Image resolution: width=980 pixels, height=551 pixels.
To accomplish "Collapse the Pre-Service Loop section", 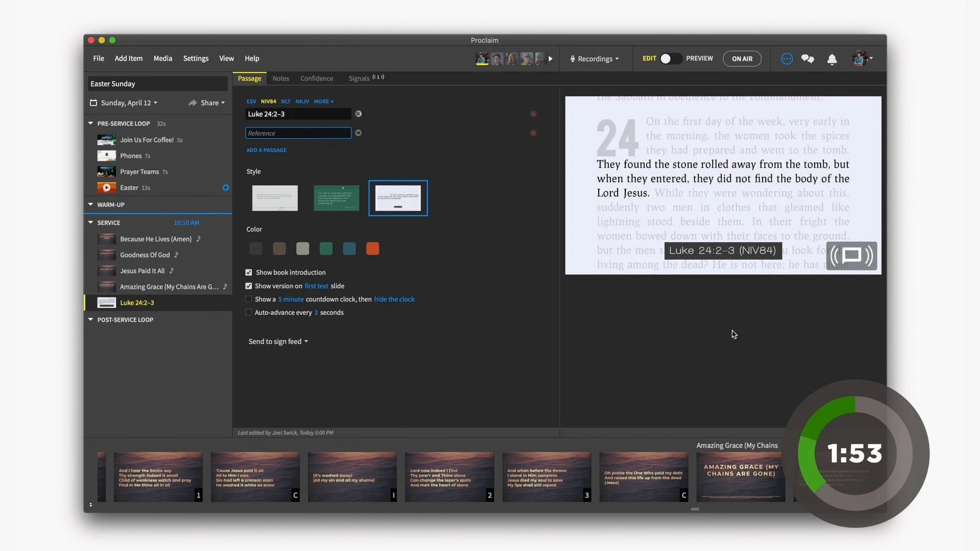I will coord(90,123).
